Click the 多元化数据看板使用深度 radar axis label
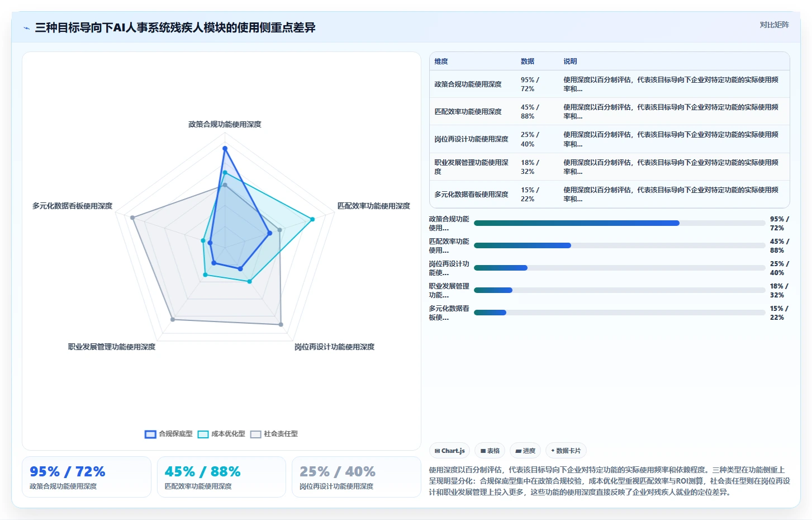 point(72,206)
